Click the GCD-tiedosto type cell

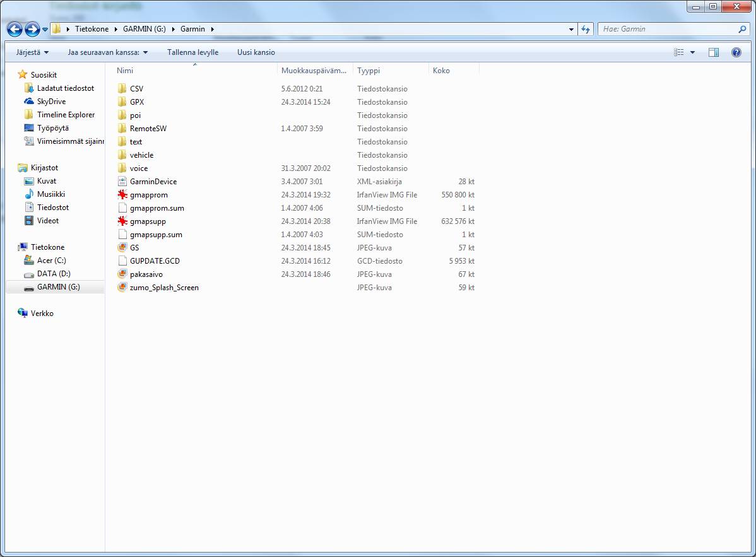point(379,261)
